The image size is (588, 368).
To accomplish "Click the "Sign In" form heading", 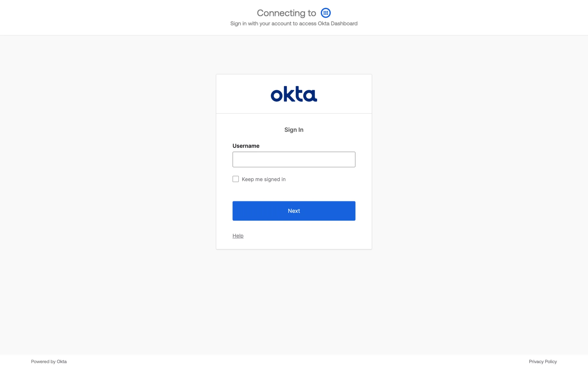I will tap(294, 130).
